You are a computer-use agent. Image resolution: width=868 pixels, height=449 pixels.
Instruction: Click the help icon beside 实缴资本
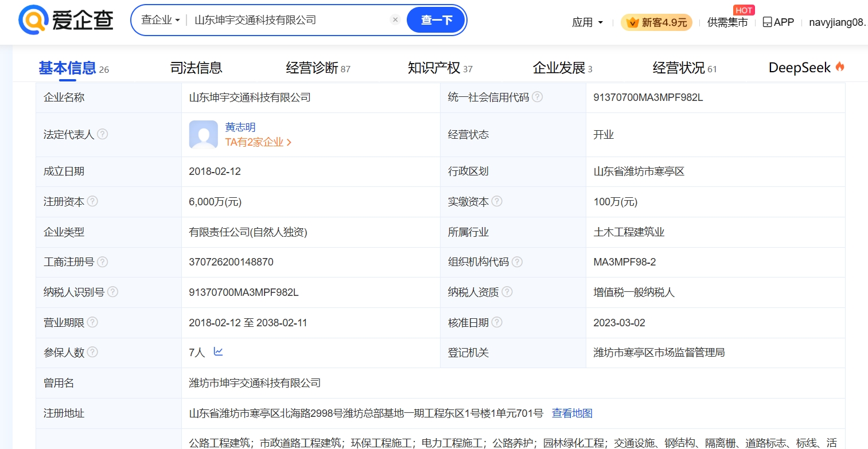[x=497, y=202]
